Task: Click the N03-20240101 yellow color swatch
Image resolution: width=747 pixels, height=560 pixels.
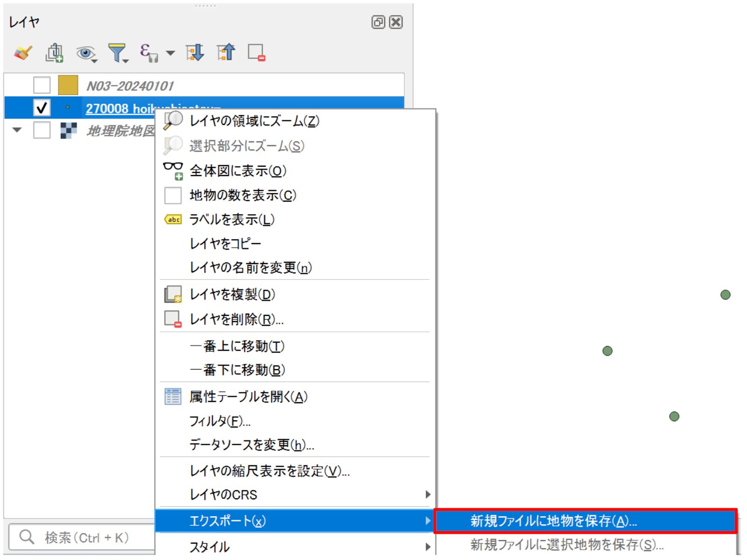Action: pyautogui.click(x=68, y=85)
